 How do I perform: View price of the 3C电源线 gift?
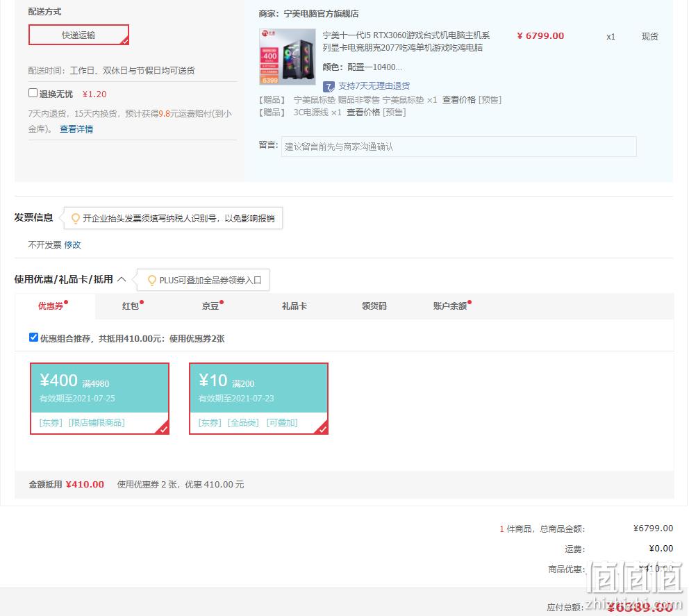click(x=363, y=113)
